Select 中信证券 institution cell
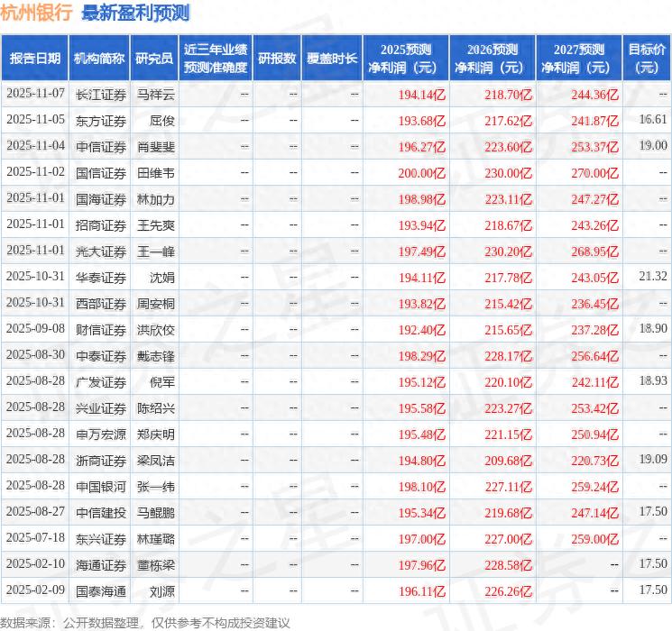The height and width of the screenshot is (631, 672). coord(101,147)
